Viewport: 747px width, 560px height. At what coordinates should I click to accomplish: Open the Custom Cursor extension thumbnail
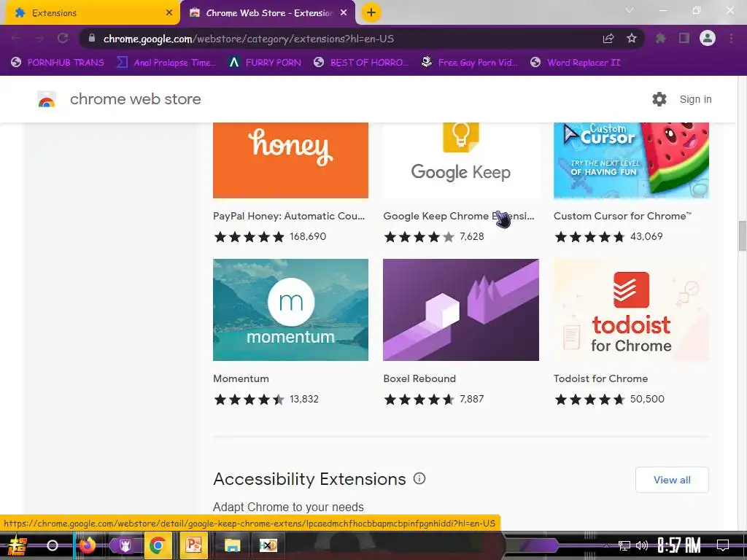631,160
